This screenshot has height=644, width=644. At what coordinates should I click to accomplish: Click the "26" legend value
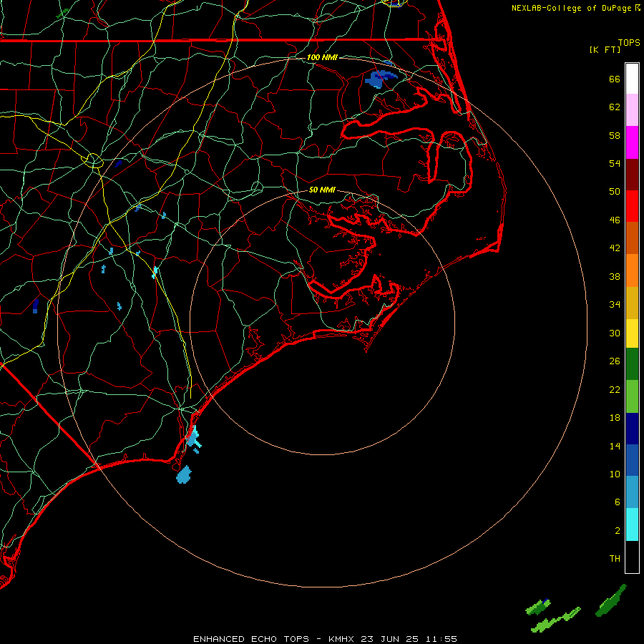(615, 361)
